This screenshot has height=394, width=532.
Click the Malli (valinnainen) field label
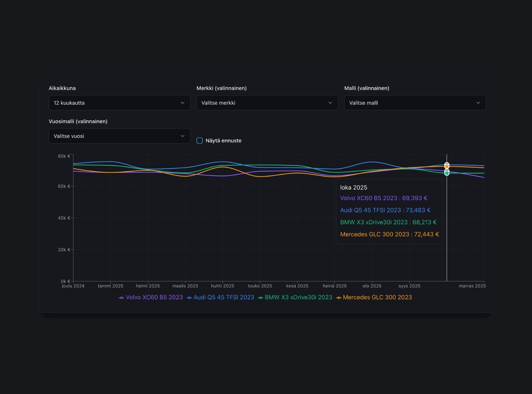pos(367,88)
